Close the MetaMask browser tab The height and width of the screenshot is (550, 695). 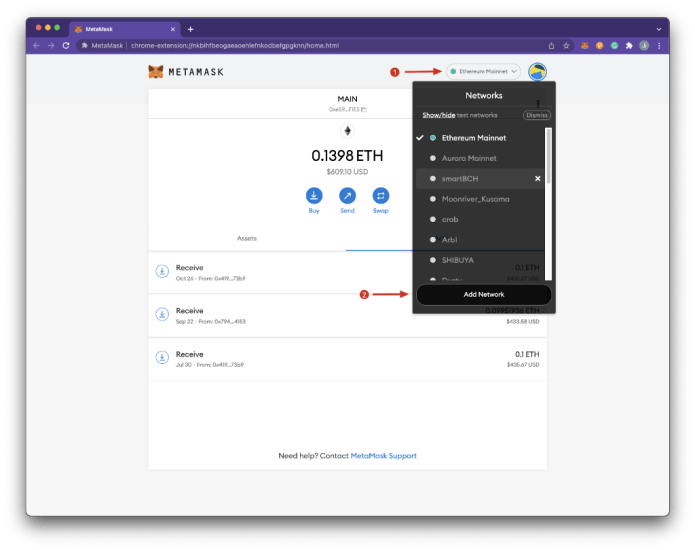[173, 29]
